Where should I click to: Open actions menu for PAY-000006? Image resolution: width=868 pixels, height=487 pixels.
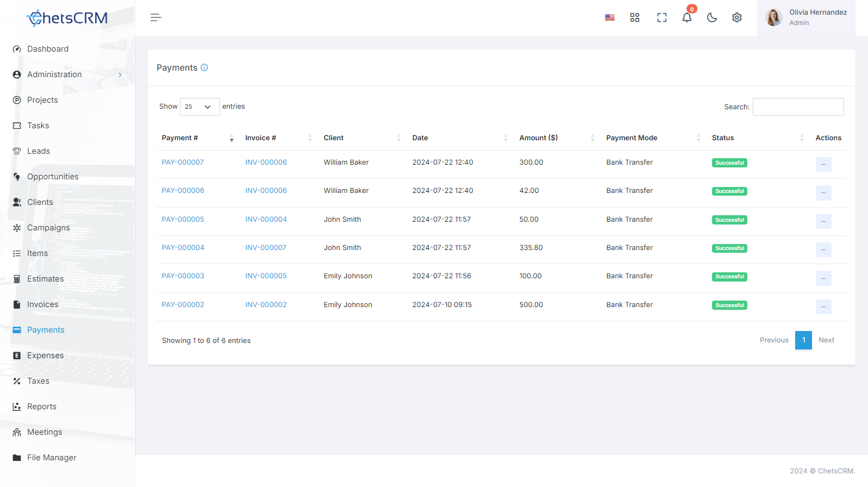[823, 192]
